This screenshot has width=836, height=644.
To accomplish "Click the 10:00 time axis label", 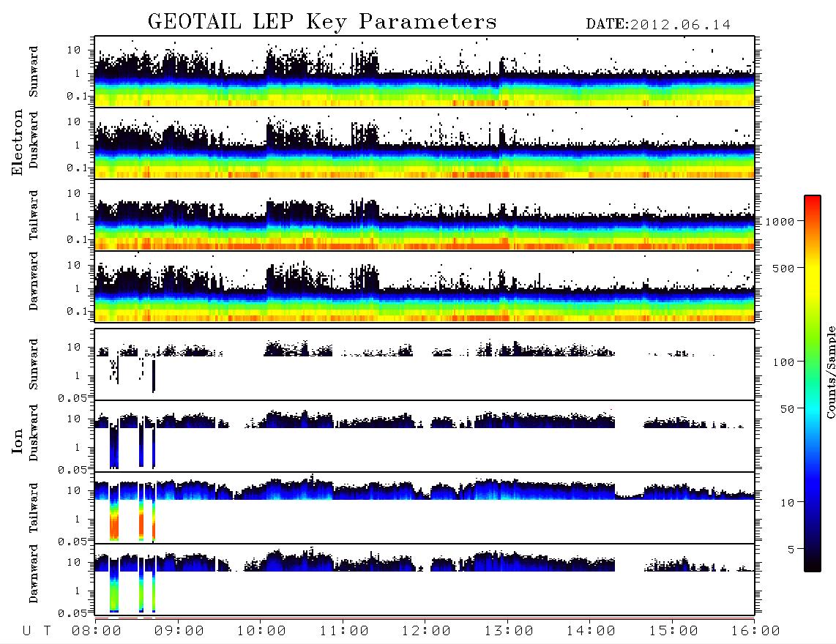I will (261, 631).
